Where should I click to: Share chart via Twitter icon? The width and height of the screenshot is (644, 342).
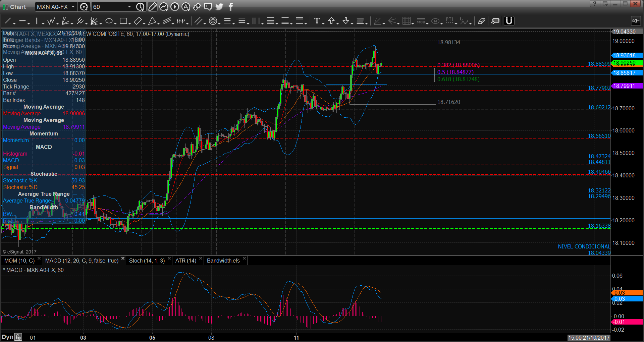point(219,7)
